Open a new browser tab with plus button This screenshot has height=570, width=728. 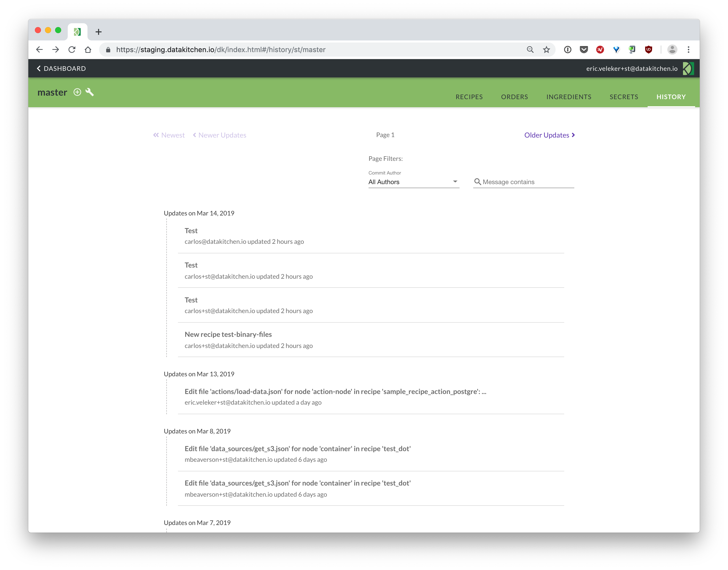[x=98, y=32]
